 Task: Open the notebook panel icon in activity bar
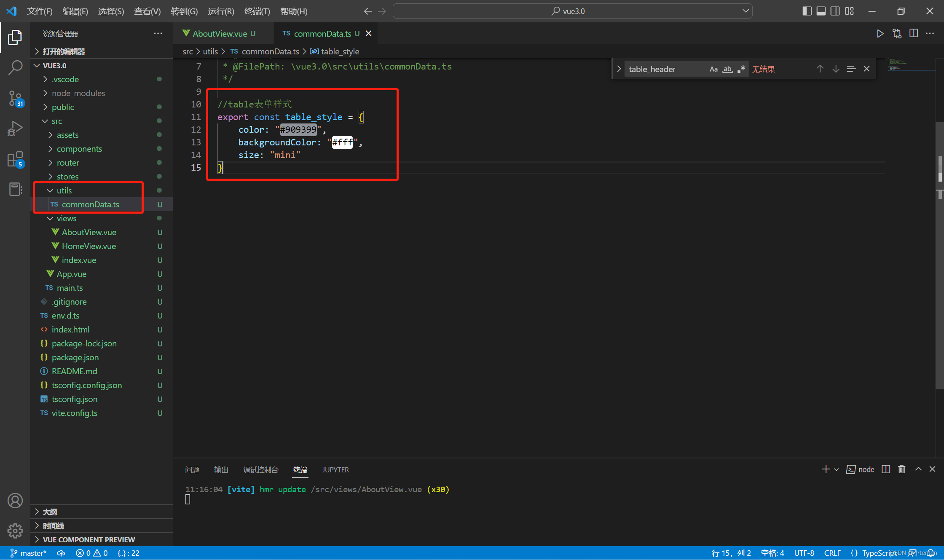(x=15, y=189)
